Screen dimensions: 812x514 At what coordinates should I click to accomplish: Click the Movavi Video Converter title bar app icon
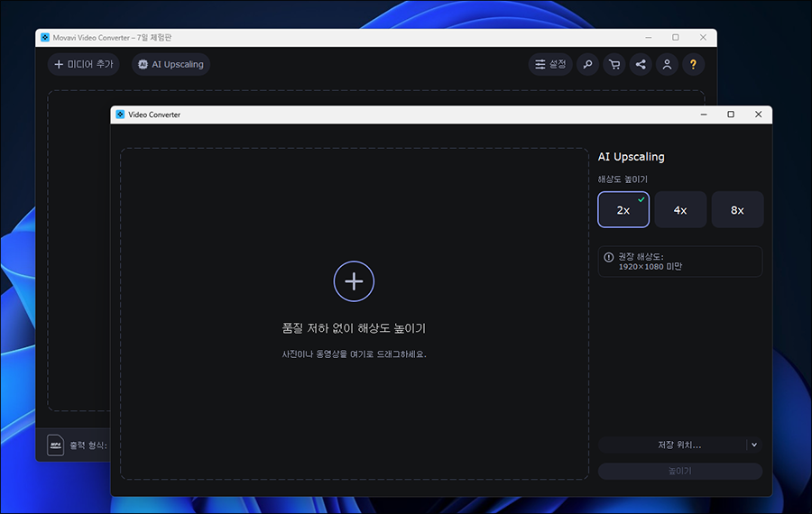45,37
